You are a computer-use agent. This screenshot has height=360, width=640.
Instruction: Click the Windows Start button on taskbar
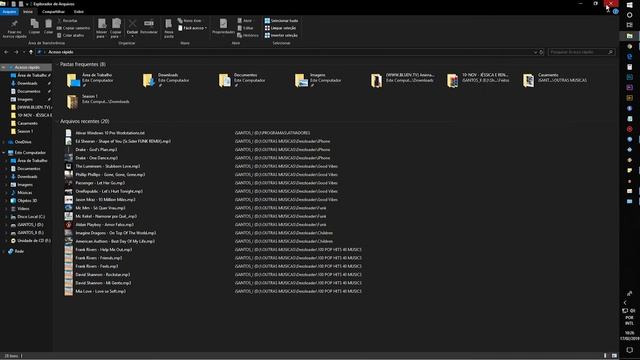pyautogui.click(x=629, y=5)
